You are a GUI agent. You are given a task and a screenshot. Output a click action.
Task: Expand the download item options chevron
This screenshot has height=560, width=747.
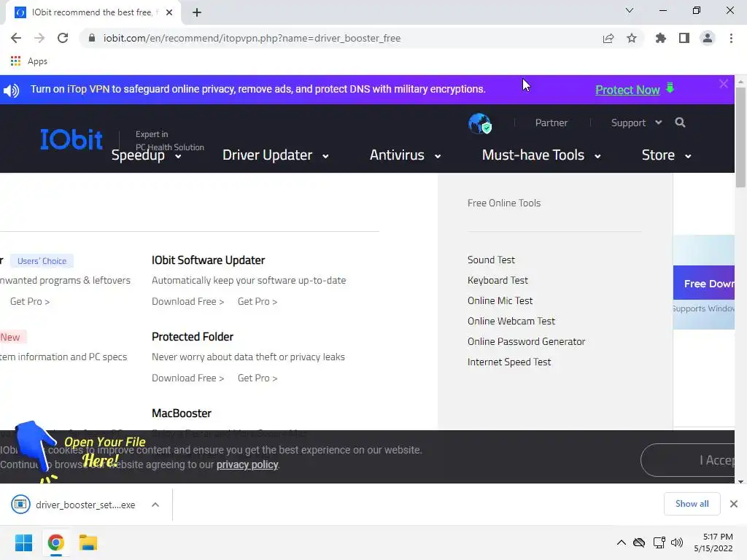tap(155, 505)
